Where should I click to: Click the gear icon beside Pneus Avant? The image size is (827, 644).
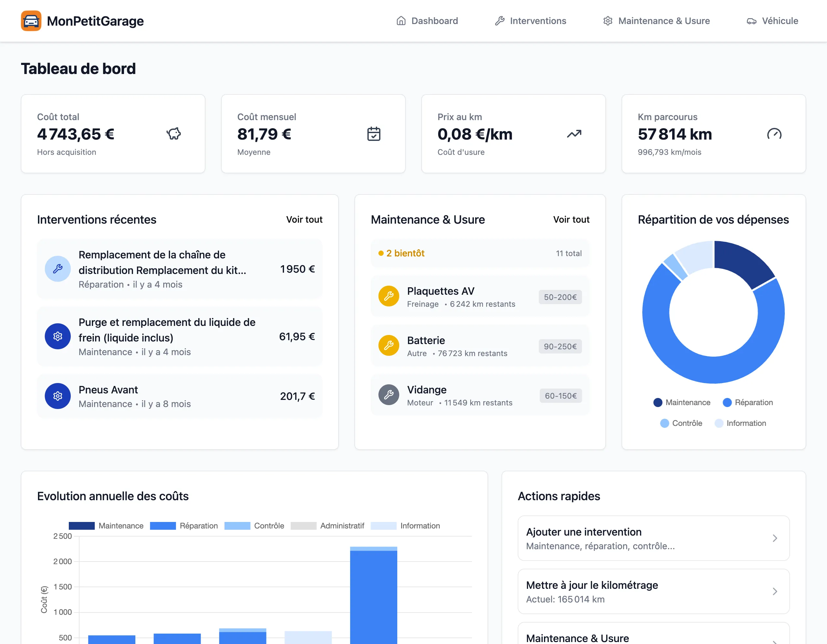click(57, 396)
